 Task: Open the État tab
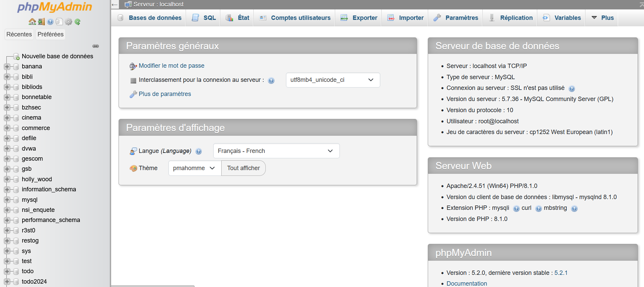(x=237, y=18)
